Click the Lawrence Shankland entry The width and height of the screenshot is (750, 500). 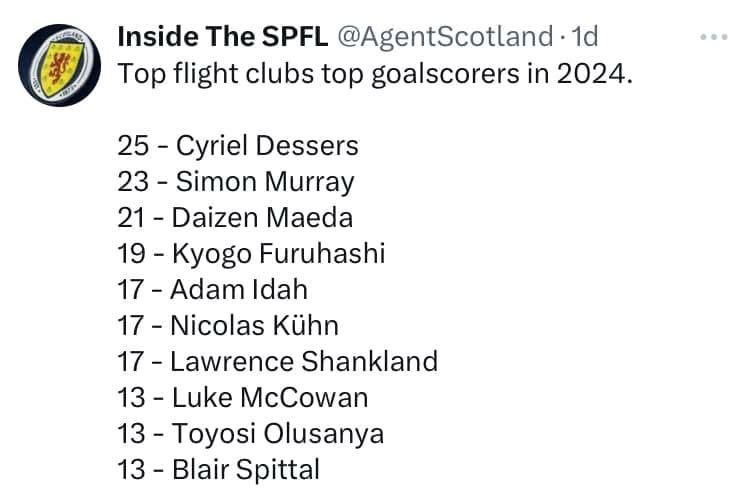(x=277, y=362)
